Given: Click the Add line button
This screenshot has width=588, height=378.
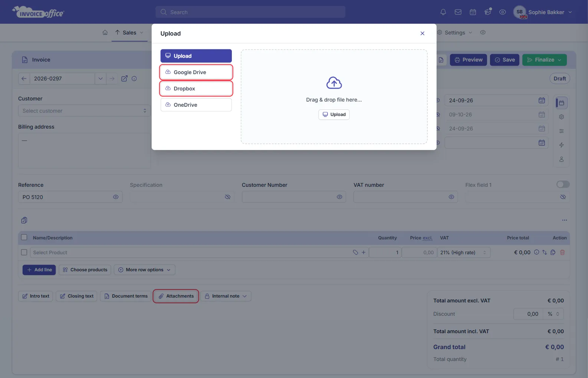Looking at the screenshot, I should tap(39, 270).
